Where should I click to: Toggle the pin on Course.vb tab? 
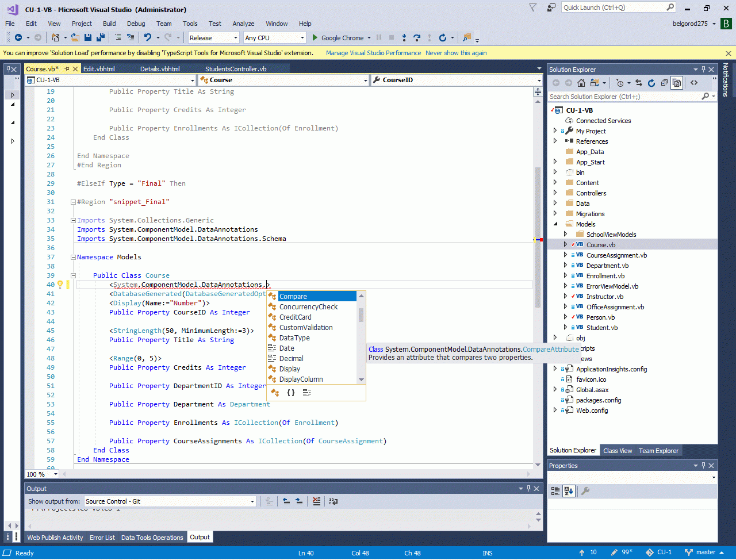point(67,69)
